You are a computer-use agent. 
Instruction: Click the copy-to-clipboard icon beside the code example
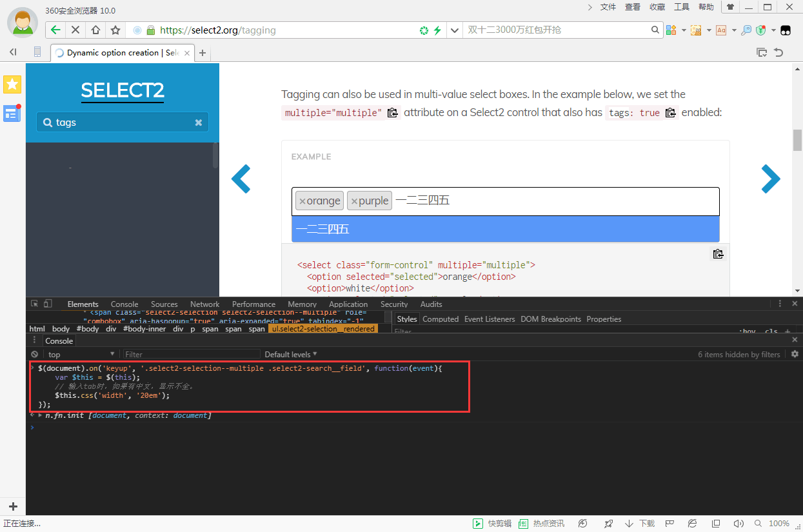[x=718, y=253]
